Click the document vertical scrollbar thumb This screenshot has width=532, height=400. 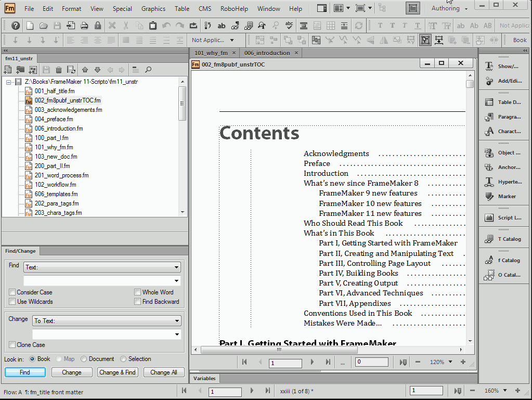pyautogui.click(x=470, y=84)
